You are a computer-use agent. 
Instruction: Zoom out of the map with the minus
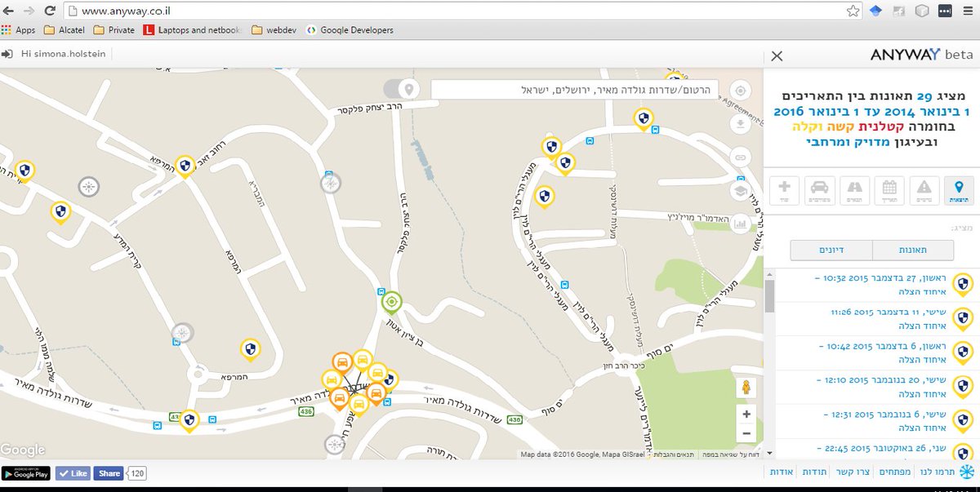(x=746, y=434)
